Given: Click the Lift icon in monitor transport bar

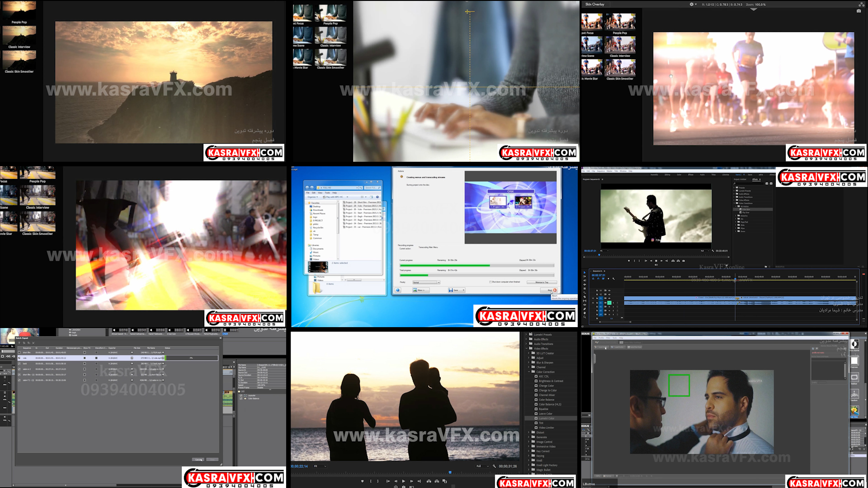Looking at the screenshot, I should click(x=429, y=481).
